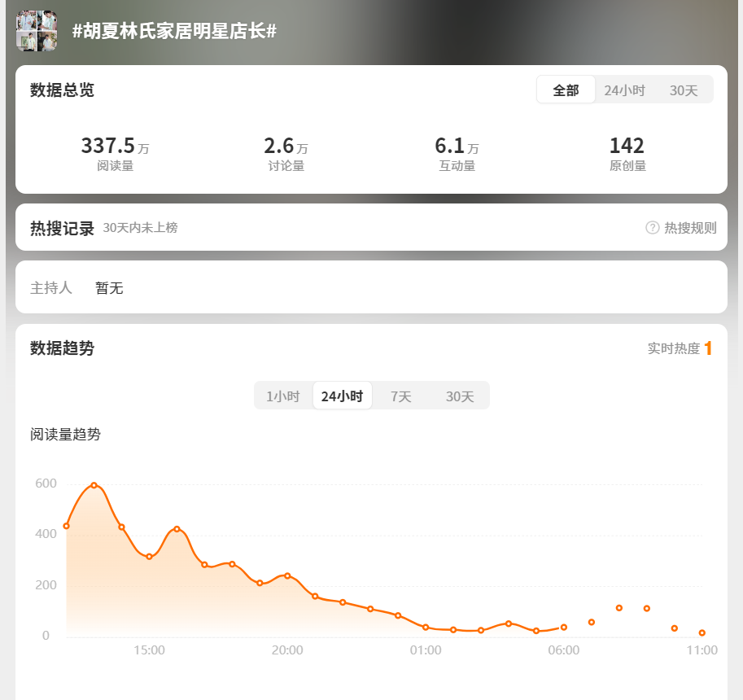Viewport: 743px width, 700px height.
Task: Select the 30天 trend range
Action: click(x=460, y=396)
